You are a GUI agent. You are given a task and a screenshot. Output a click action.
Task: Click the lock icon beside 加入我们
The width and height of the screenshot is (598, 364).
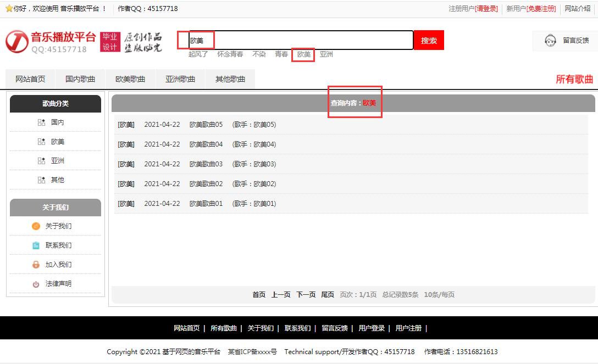point(36,265)
